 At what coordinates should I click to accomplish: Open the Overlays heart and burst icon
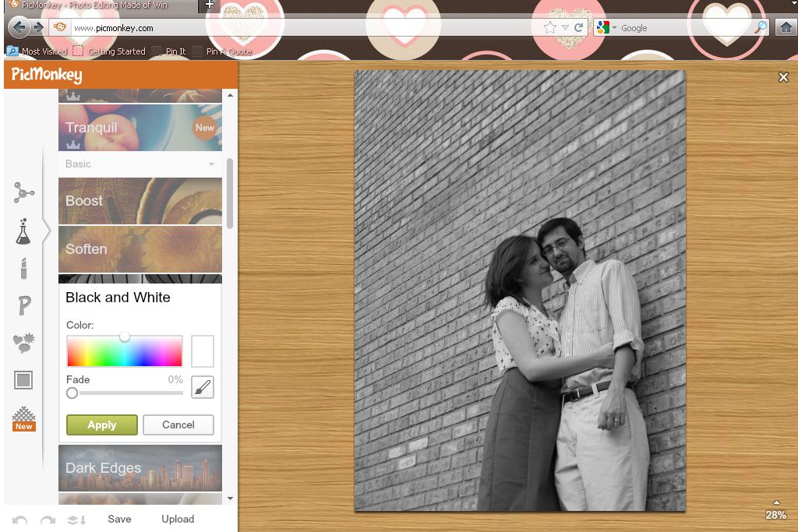23,343
